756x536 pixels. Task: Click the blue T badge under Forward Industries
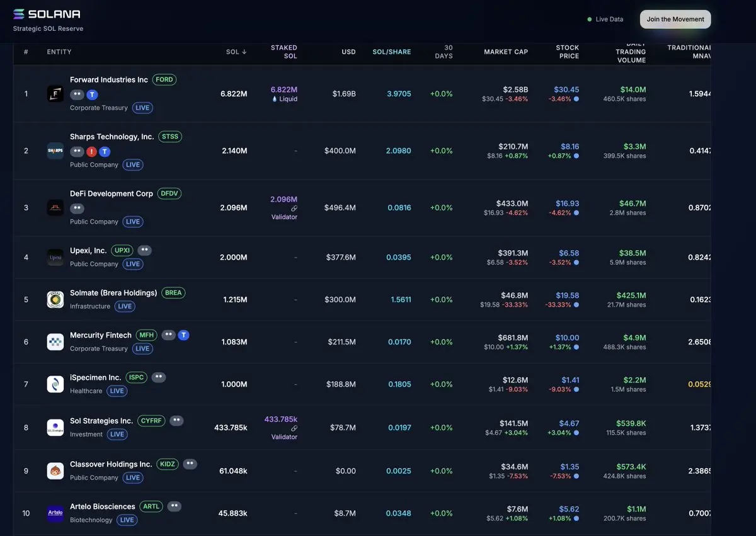(92, 94)
